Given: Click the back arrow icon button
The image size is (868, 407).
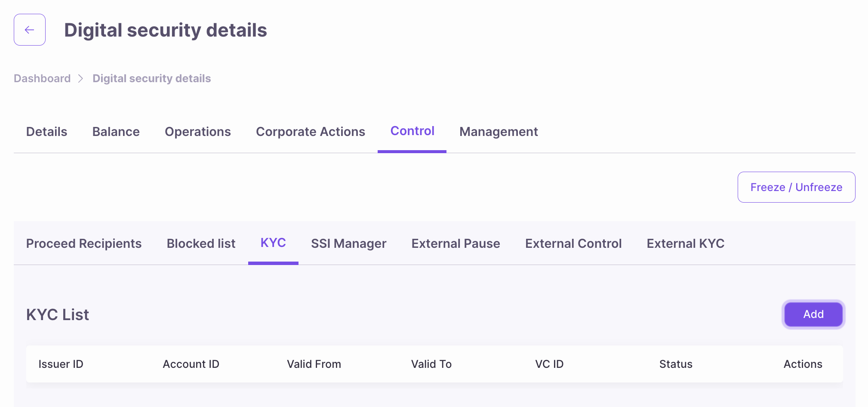Looking at the screenshot, I should tap(30, 30).
